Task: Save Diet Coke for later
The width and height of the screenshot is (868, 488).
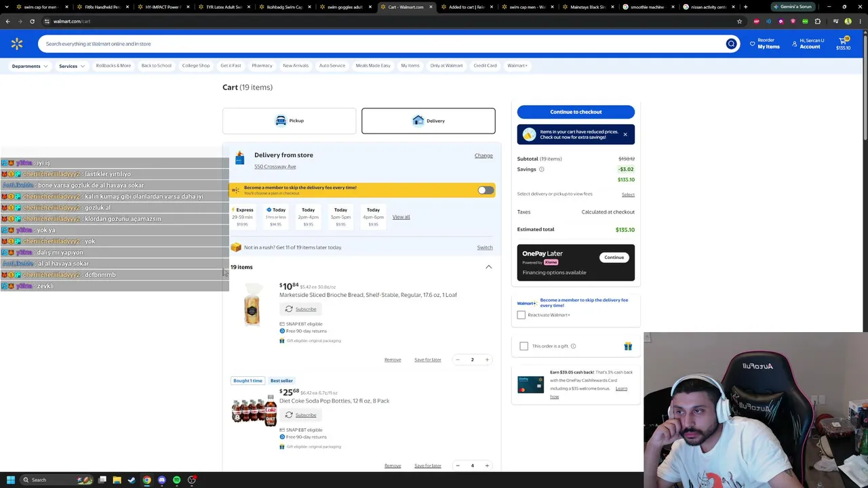Action: coord(427,466)
